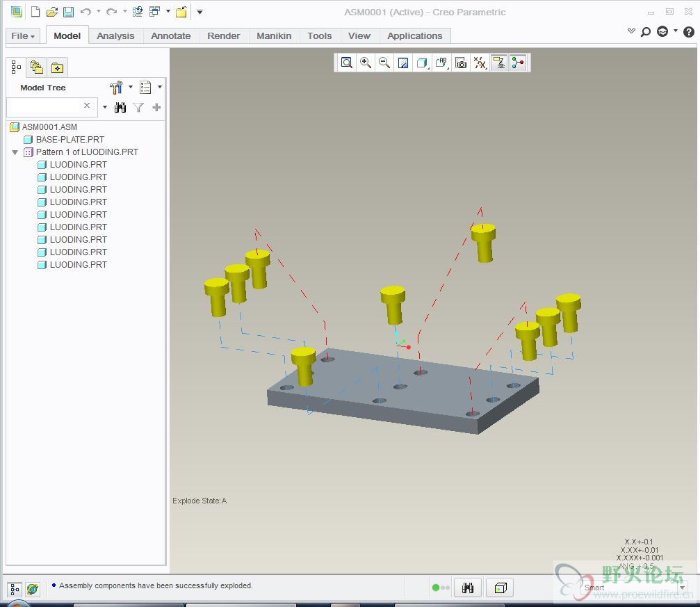Click the Model Tree add plus icon
This screenshot has height=607, width=700.
point(156,107)
